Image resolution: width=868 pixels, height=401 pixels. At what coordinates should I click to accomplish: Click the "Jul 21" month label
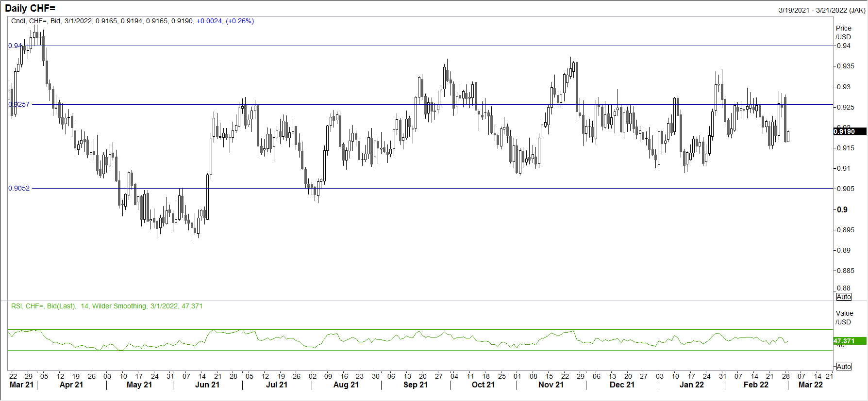(277, 385)
